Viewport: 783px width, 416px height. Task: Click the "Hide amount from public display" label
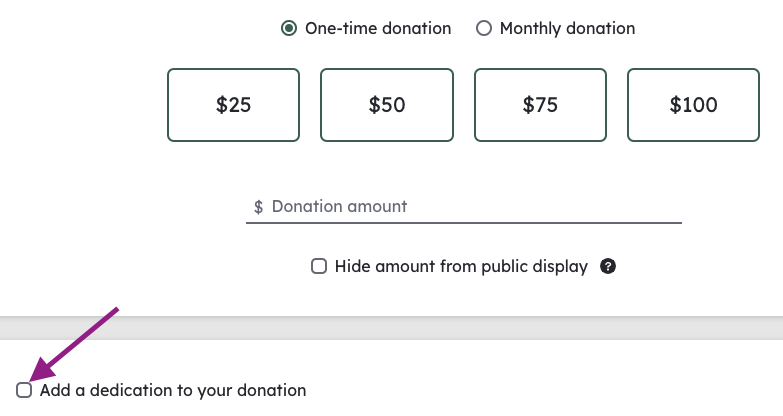pos(461,267)
